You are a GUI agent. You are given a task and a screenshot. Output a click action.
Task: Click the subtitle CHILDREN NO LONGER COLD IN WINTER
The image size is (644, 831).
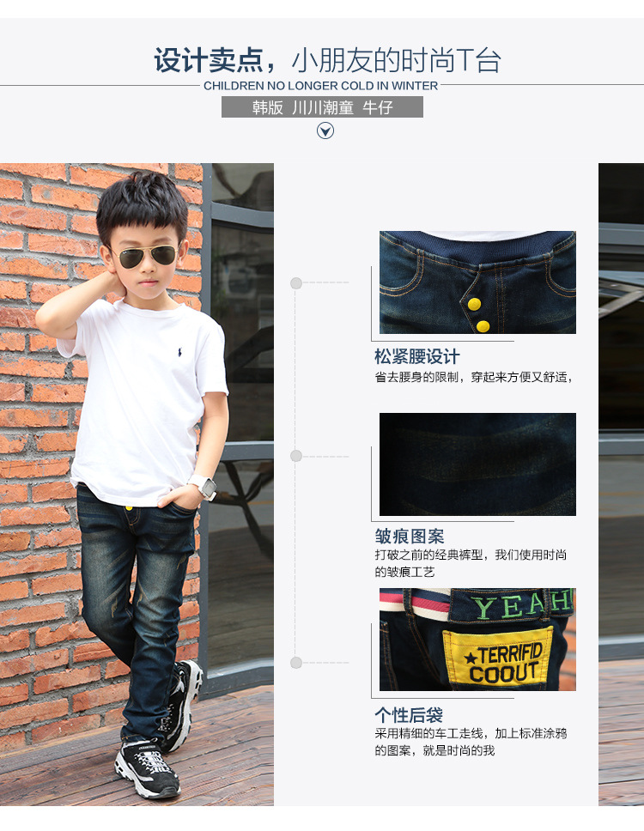coord(320,86)
